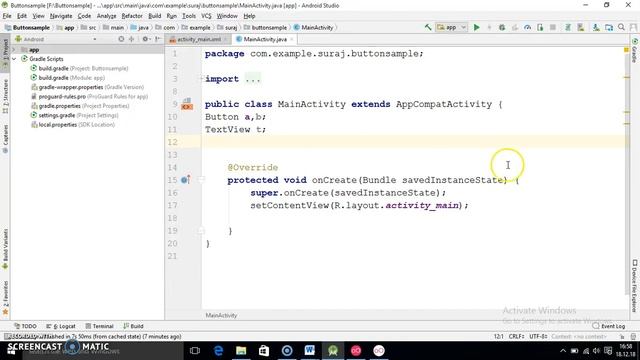Open Task View on taskbar
Image resolution: width=640 pixels, height=360 pixels.
pos(195,351)
